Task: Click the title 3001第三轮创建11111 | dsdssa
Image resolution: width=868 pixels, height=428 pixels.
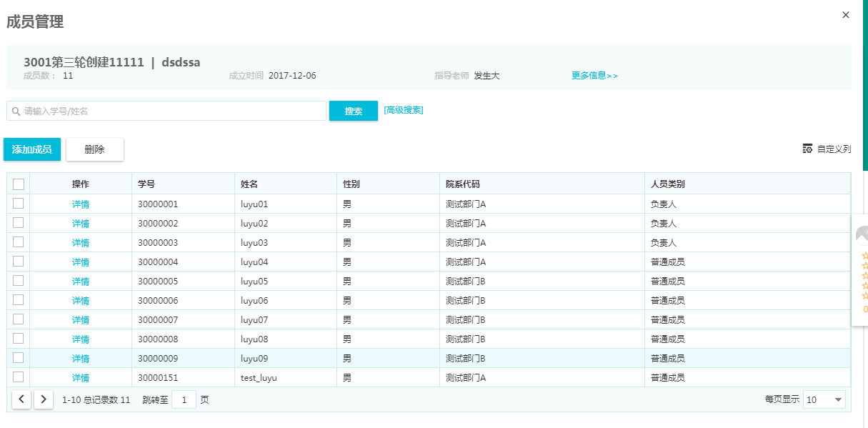Action: (112, 62)
